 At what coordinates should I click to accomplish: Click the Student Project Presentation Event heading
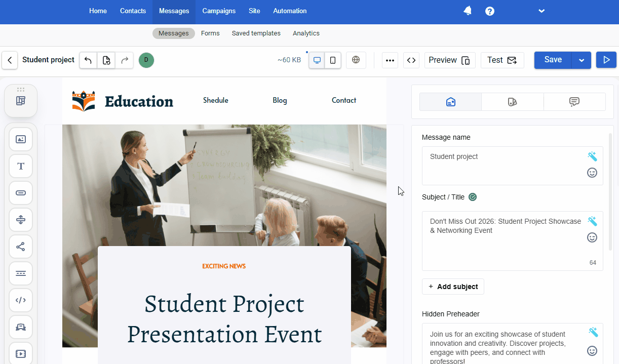224,319
